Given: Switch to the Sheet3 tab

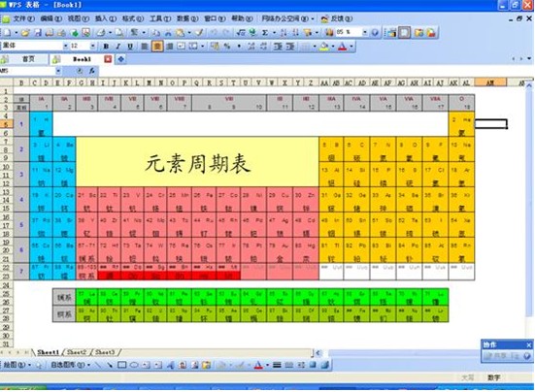Looking at the screenshot, I should point(105,352).
